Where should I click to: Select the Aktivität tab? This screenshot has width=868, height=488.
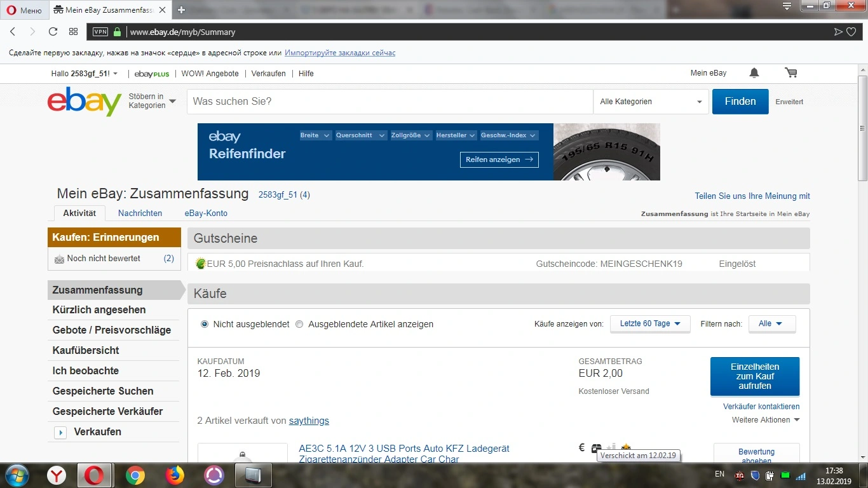[79, 213]
